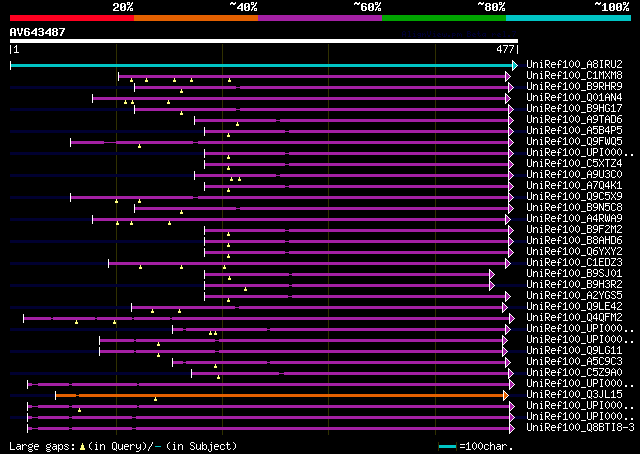Open hit UniRef100_Q01AN4
The height and width of the screenshot is (454, 640).
point(574,98)
